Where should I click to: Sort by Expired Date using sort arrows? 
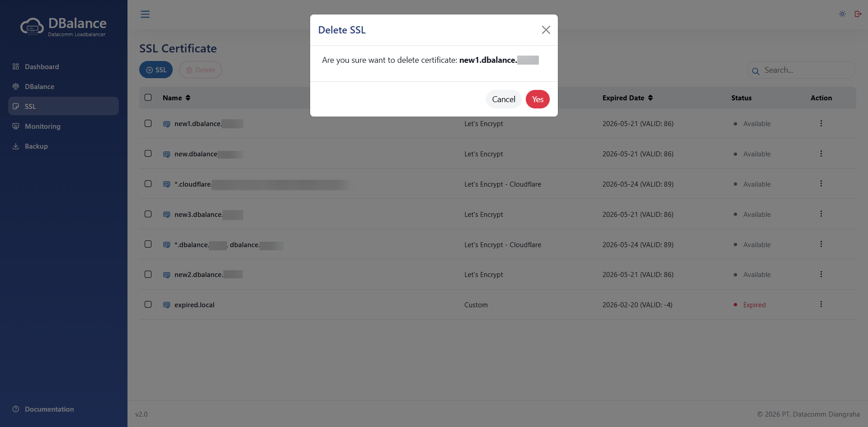click(x=650, y=98)
